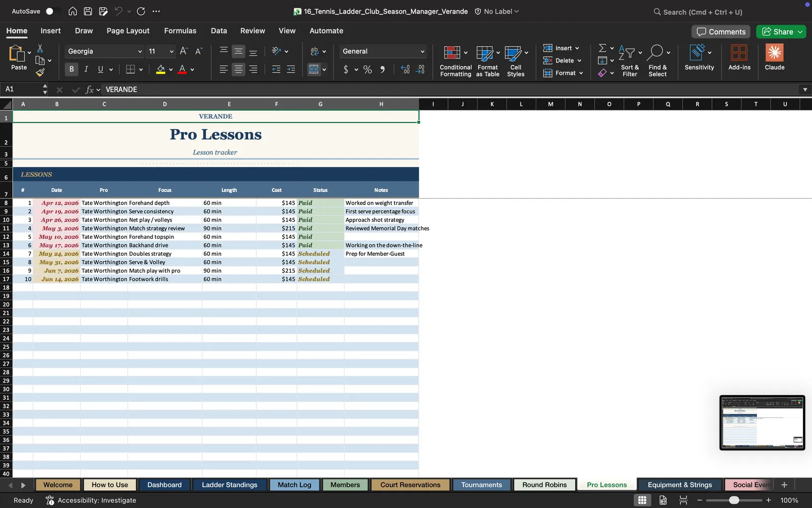Click the Wrap Text icon
The width and height of the screenshot is (812, 508).
(314, 51)
